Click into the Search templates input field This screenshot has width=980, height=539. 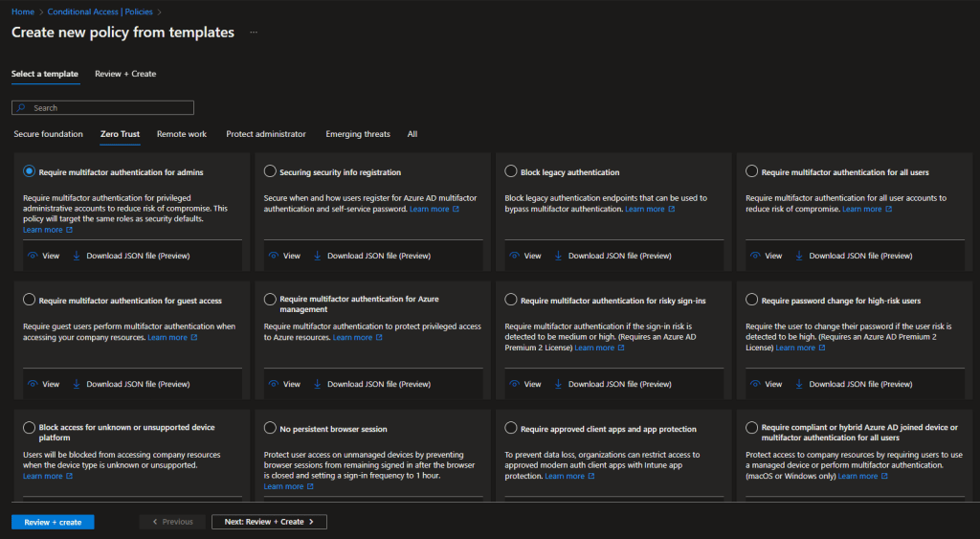coord(110,108)
